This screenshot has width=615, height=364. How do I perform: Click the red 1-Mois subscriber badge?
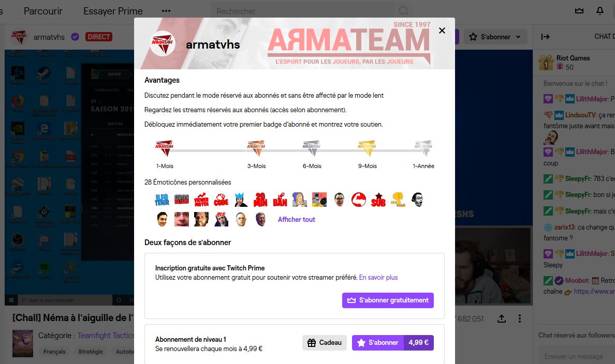pos(164,148)
